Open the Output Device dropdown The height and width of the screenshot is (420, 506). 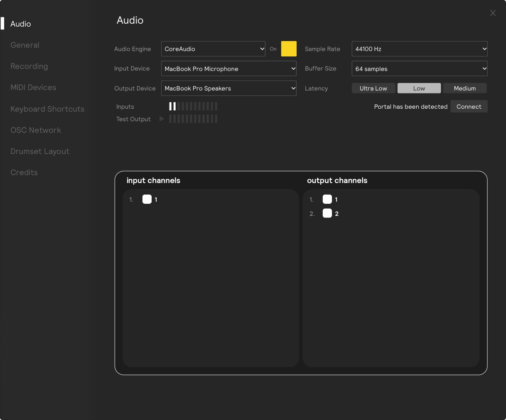pyautogui.click(x=229, y=88)
